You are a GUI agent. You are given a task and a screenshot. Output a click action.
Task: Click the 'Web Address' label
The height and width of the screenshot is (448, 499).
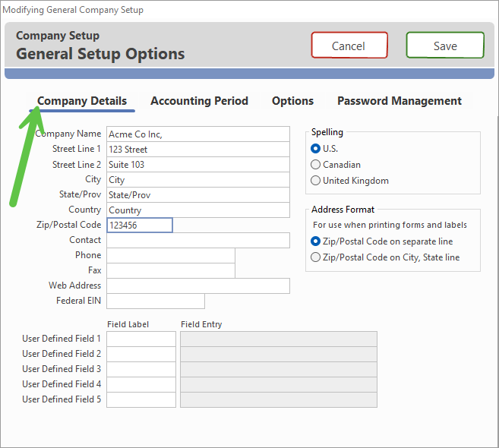coord(74,286)
